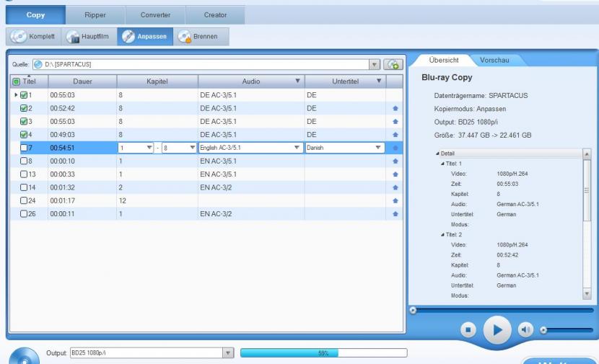Collapse the Detail section in overview
The height and width of the screenshot is (364, 599).
coord(437,154)
